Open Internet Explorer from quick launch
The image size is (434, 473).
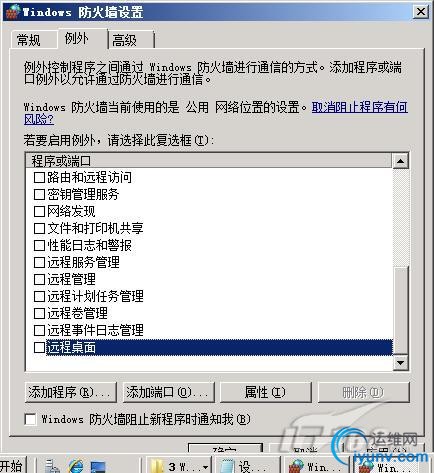(76, 466)
